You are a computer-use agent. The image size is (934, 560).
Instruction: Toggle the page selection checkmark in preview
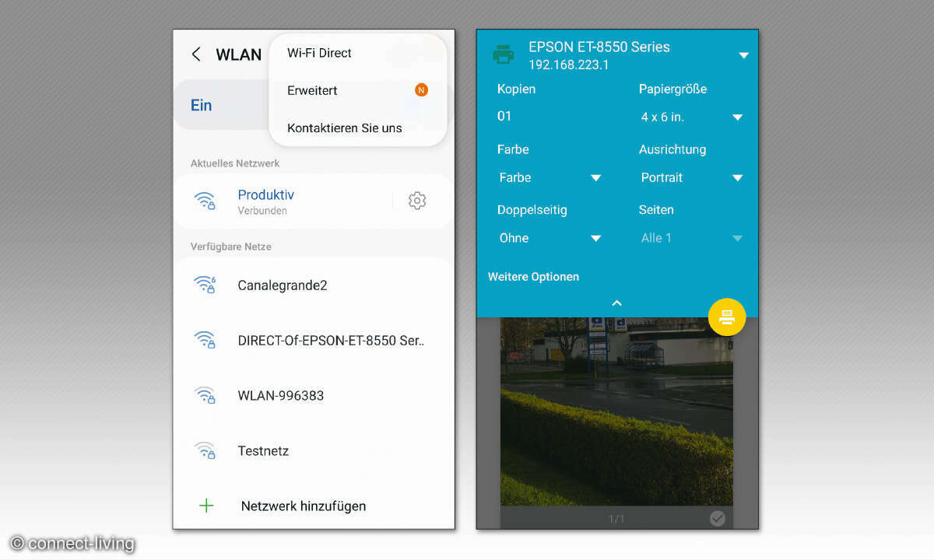tap(718, 518)
